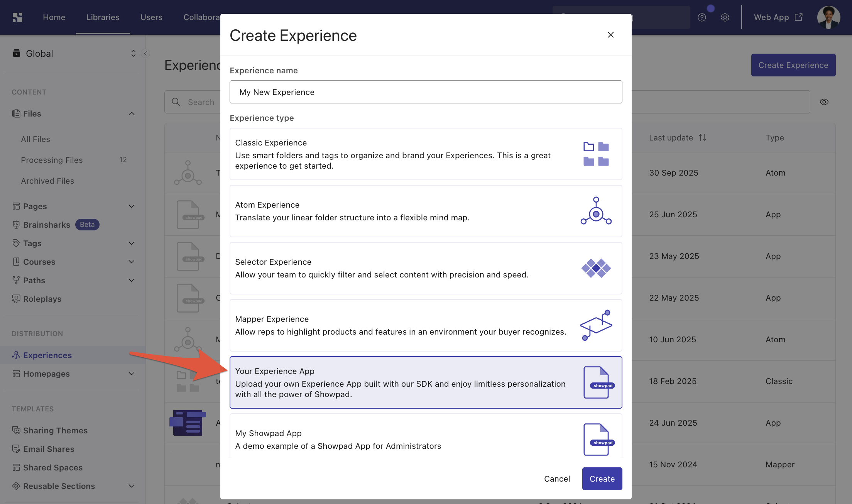
Task: Click the Classic Experience folders icon
Action: [596, 154]
